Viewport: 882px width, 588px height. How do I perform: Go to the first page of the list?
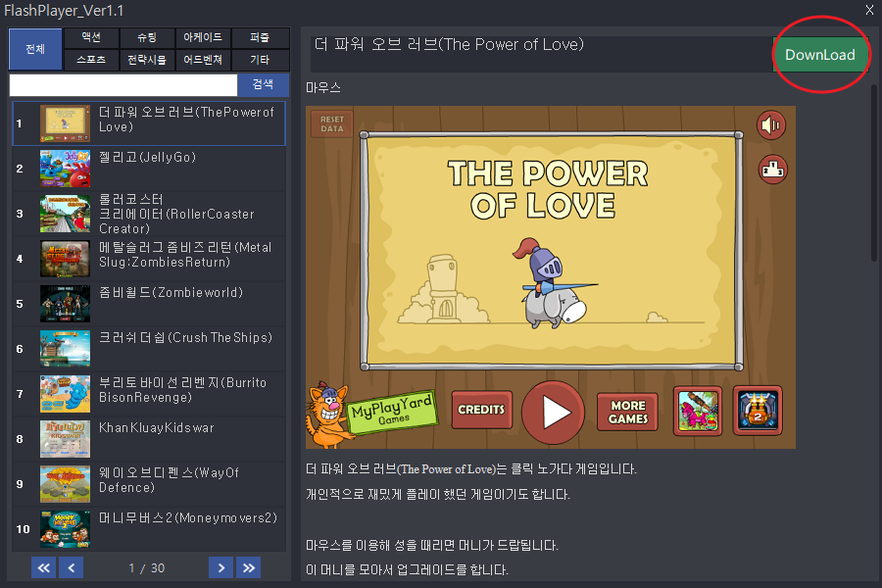tap(43, 567)
